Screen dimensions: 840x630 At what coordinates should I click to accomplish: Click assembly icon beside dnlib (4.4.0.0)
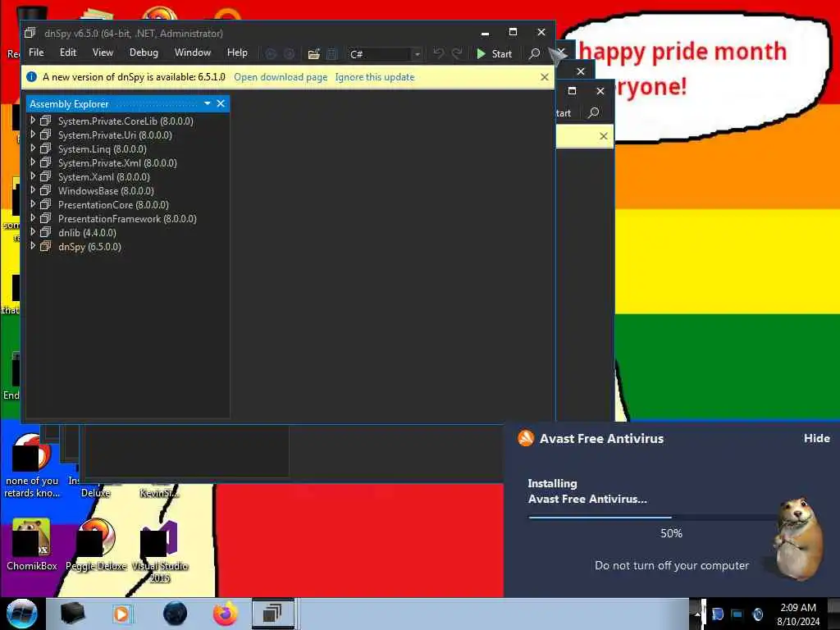pos(46,232)
